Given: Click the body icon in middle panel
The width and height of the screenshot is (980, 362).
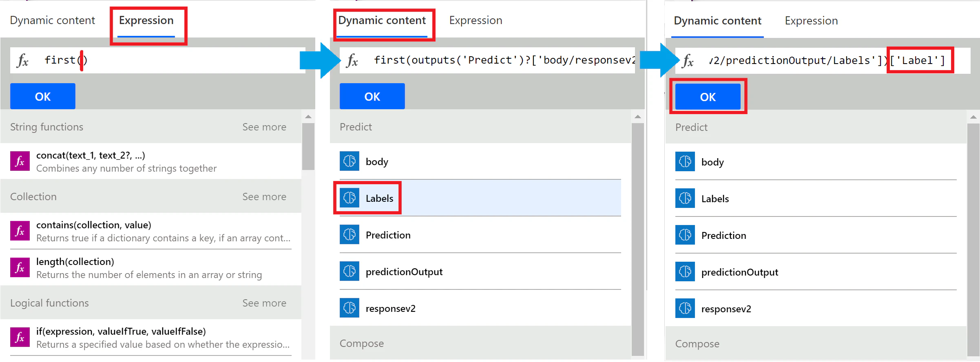Looking at the screenshot, I should point(350,161).
